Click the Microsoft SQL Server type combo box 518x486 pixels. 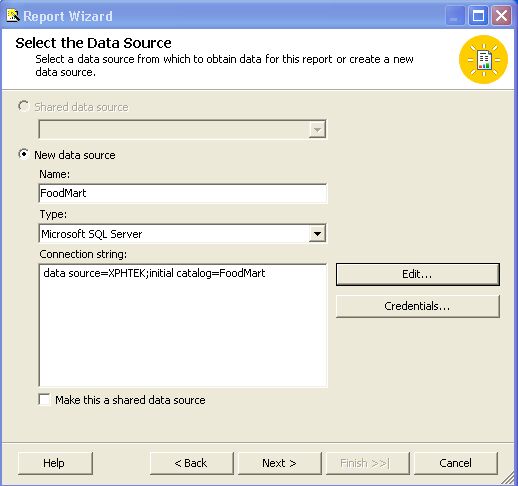[x=182, y=234]
